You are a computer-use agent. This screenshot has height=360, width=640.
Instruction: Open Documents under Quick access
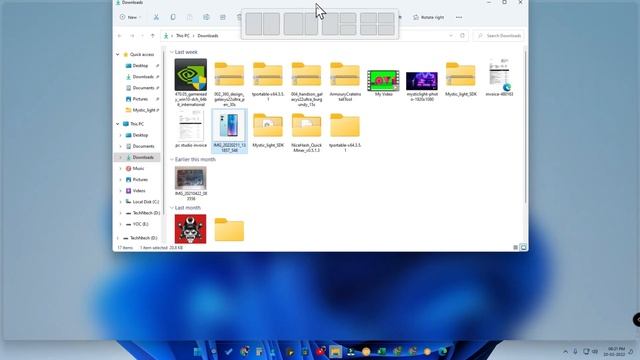point(143,88)
